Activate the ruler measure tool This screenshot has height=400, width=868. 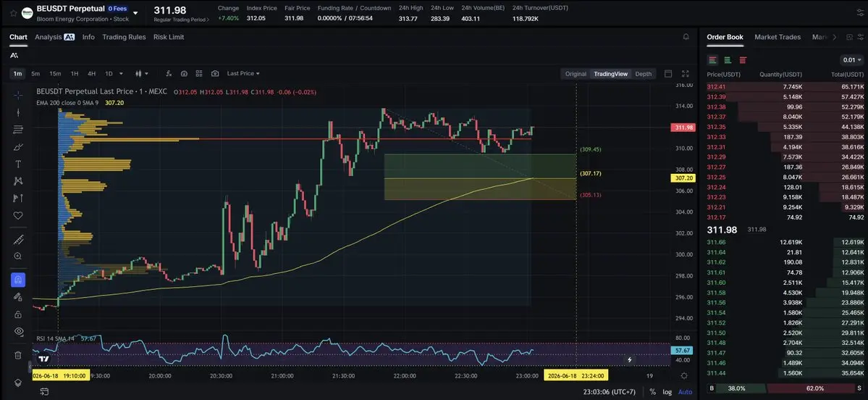point(17,239)
